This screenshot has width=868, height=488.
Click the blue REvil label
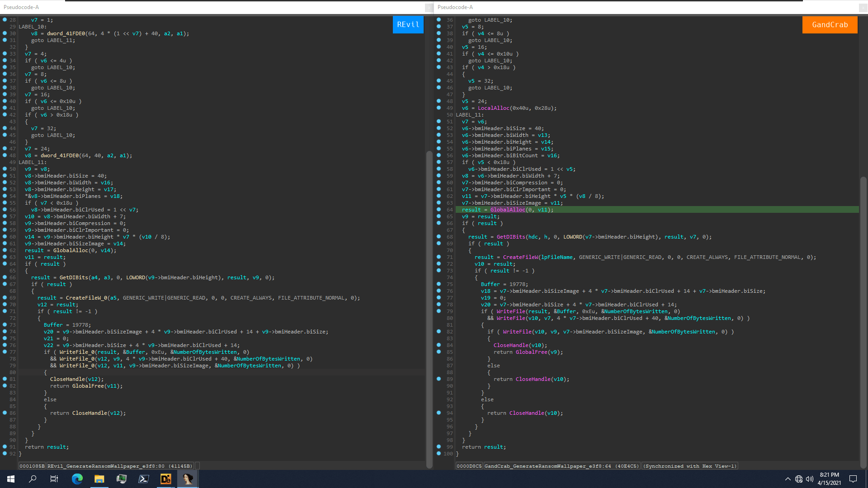(x=408, y=25)
